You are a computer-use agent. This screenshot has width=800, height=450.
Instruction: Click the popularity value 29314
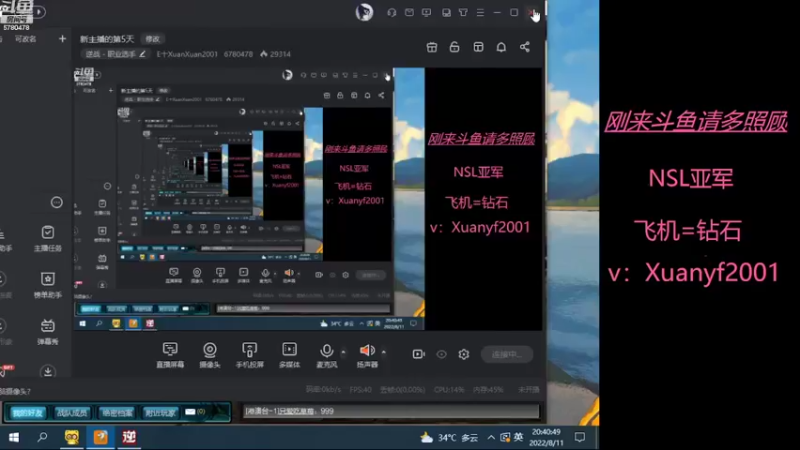(x=276, y=54)
